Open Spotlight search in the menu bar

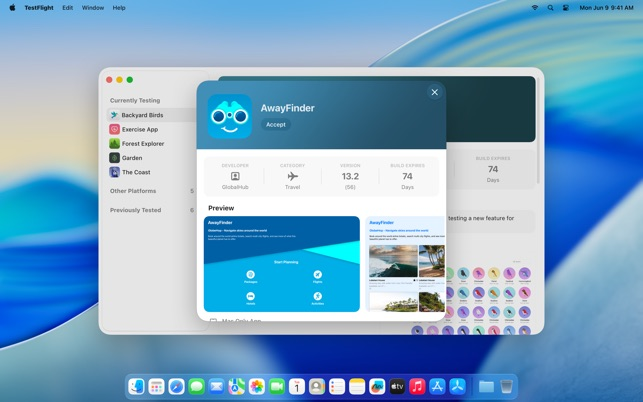tap(550, 7)
